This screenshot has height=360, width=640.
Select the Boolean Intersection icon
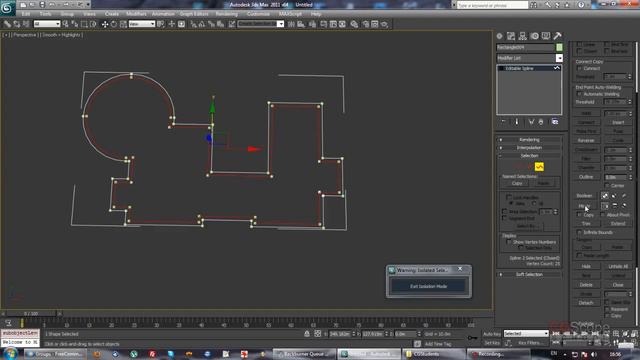[624, 196]
